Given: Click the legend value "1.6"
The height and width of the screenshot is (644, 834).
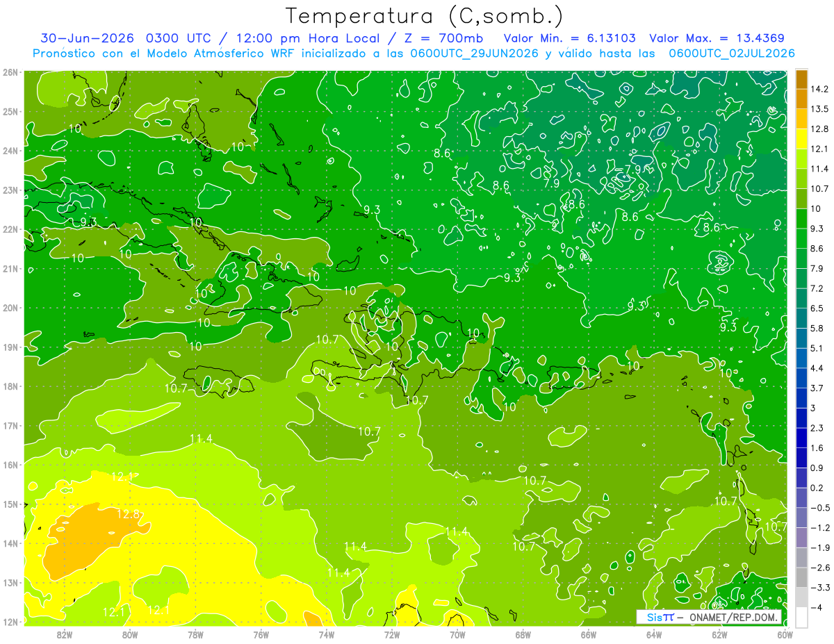Looking at the screenshot, I should pyautogui.click(x=818, y=448).
